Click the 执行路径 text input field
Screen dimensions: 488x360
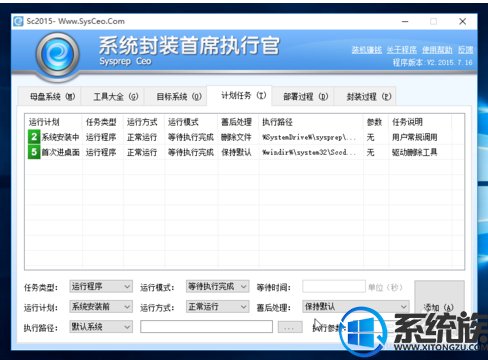tap(206, 327)
